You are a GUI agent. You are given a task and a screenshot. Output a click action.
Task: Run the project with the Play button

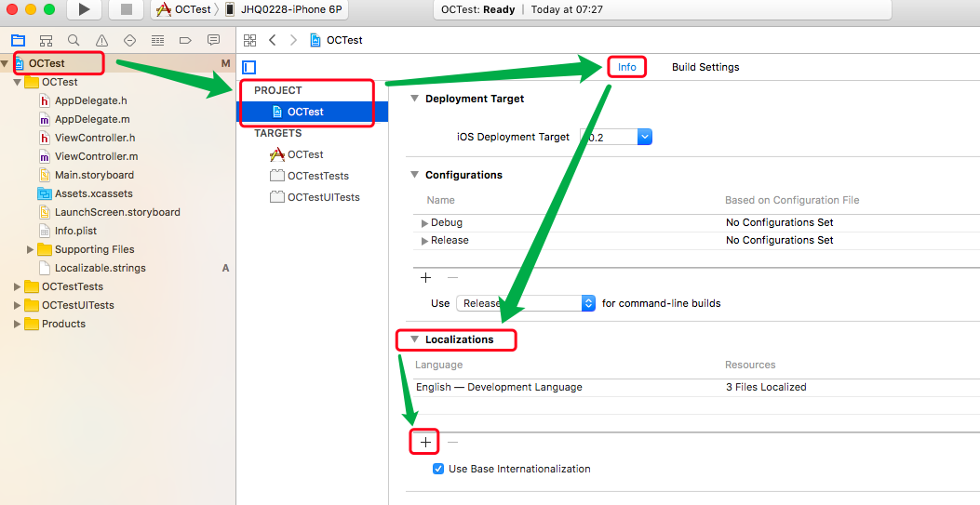tap(84, 9)
